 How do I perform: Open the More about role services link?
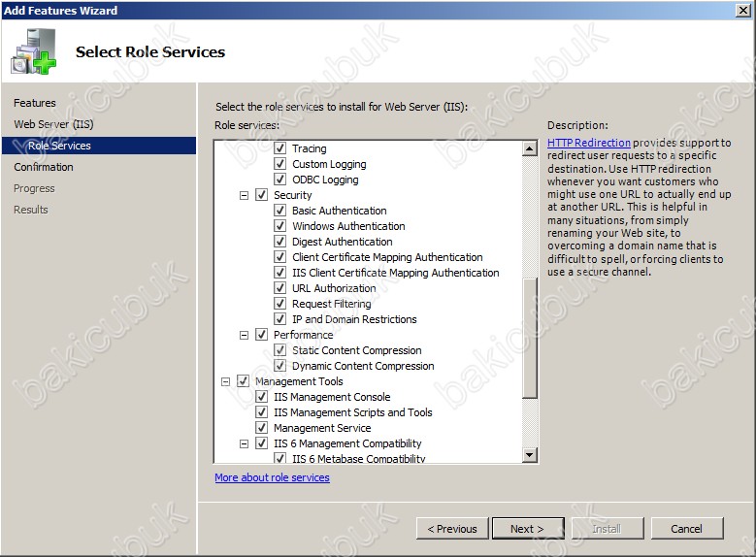272,477
